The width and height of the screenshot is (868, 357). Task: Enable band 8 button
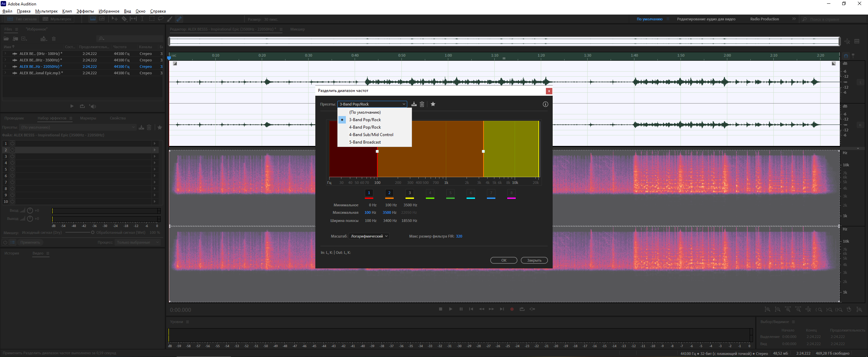click(x=511, y=193)
